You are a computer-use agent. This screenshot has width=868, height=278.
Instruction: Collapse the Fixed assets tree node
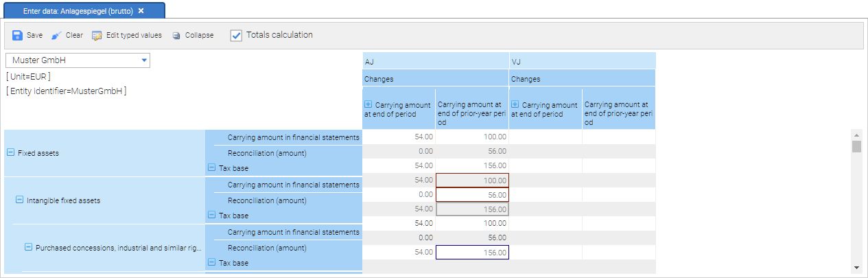coord(10,153)
